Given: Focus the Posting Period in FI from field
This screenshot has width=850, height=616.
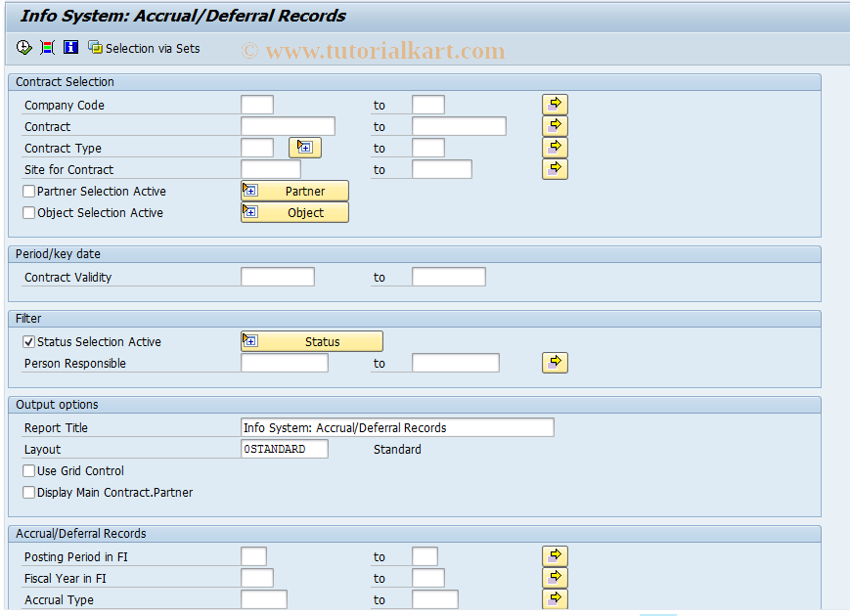Looking at the screenshot, I should [x=253, y=556].
